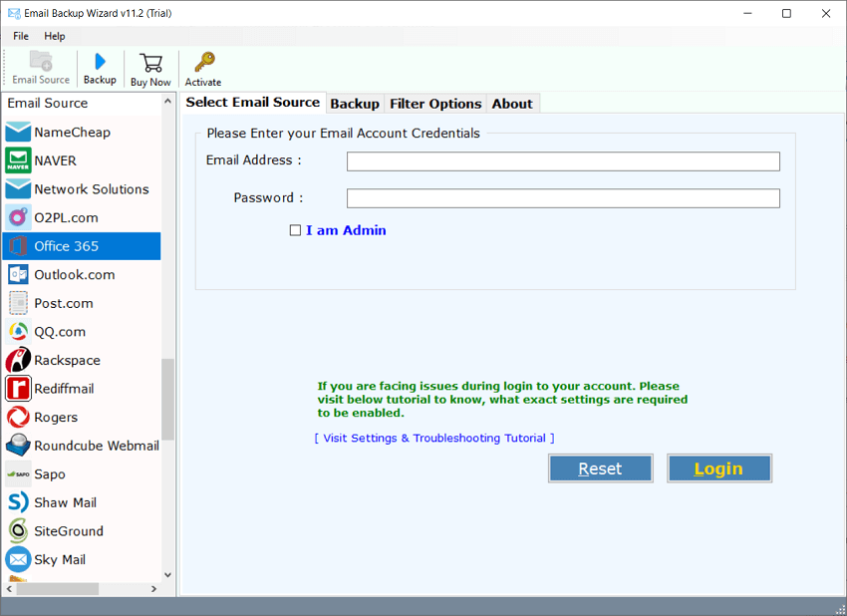Open the About tab
Image resolution: width=847 pixels, height=616 pixels.
click(512, 104)
